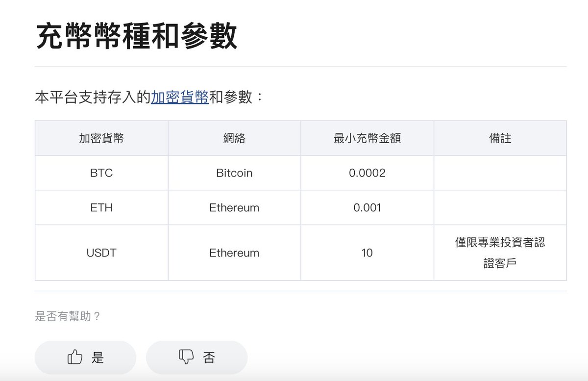Select the BTC table cell

pos(101,173)
